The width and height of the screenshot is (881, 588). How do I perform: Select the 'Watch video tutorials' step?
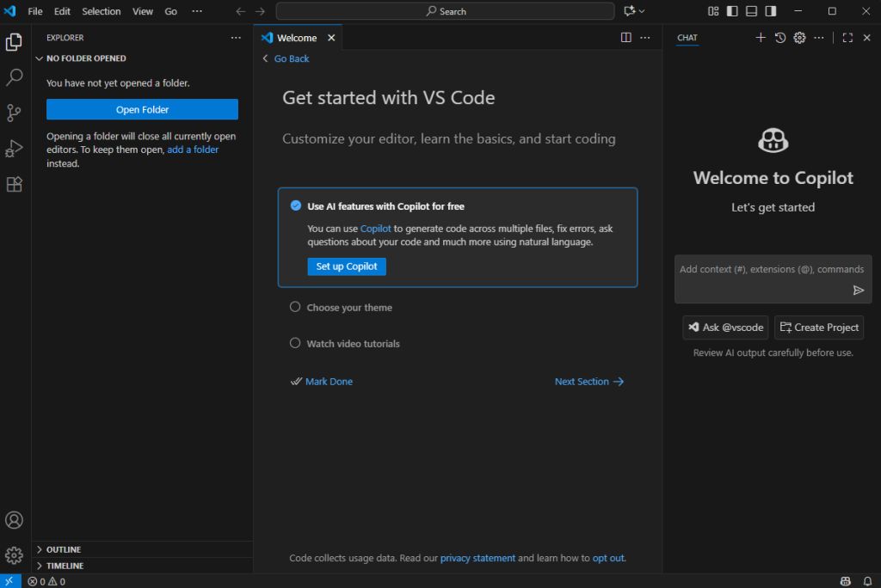[353, 344]
